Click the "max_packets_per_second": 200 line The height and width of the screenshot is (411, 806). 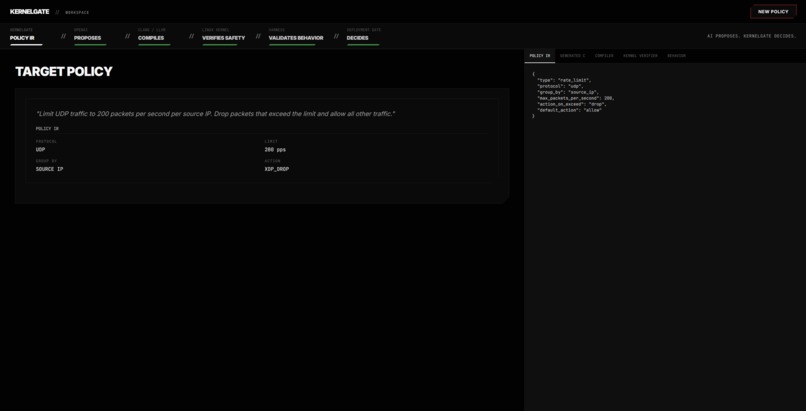(576, 98)
